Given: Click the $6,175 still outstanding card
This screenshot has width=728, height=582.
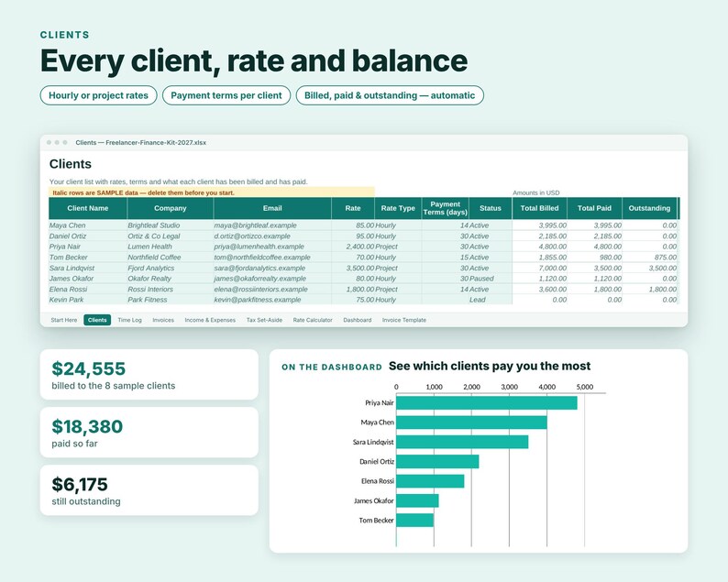Looking at the screenshot, I should click(x=149, y=490).
